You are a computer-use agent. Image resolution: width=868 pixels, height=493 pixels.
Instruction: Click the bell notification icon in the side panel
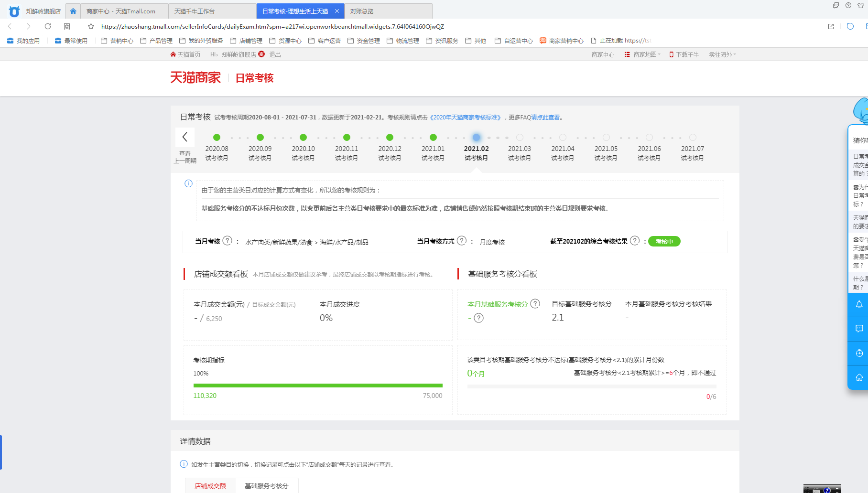pyautogui.click(x=859, y=304)
